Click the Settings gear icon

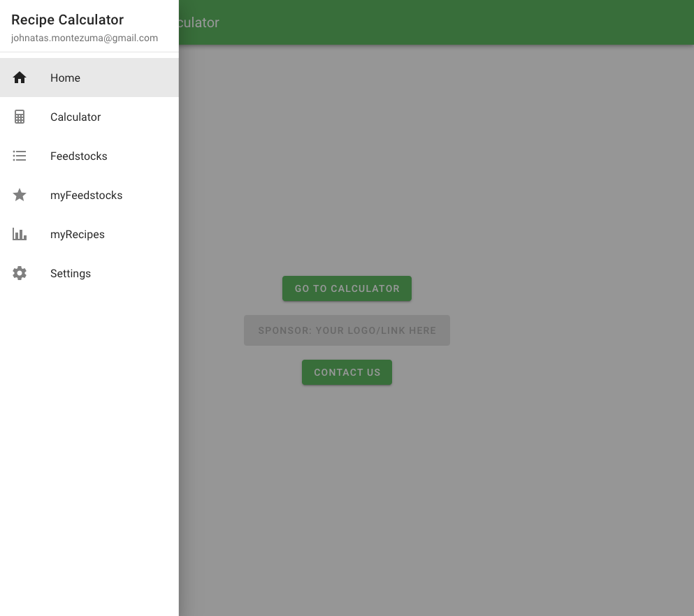click(x=20, y=273)
